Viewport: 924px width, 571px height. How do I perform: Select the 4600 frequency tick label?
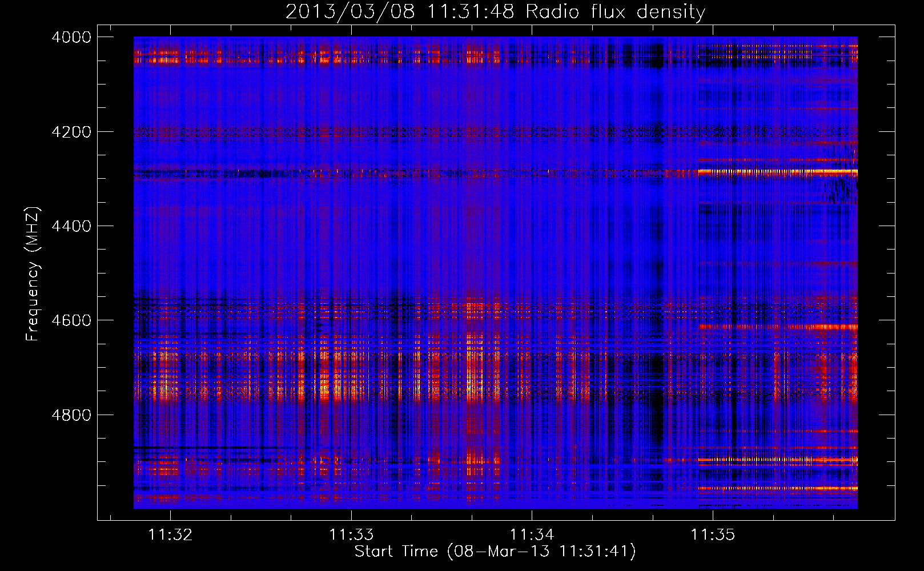(x=71, y=320)
